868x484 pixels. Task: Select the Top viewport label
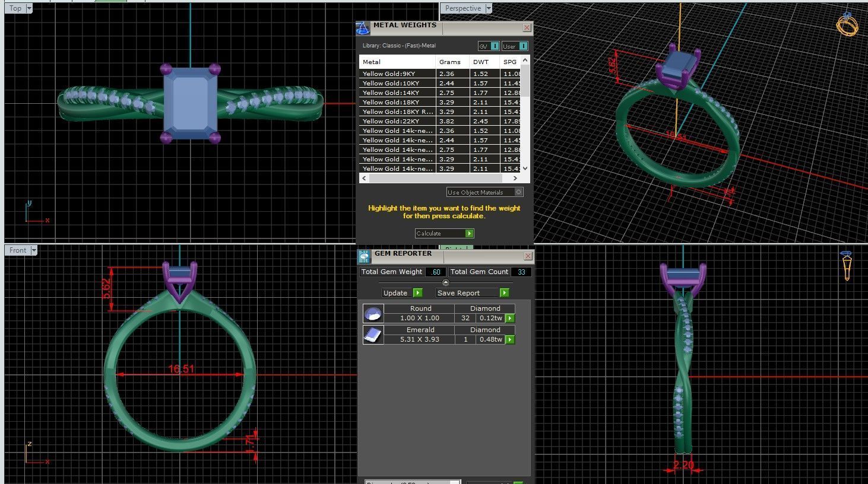[15, 8]
